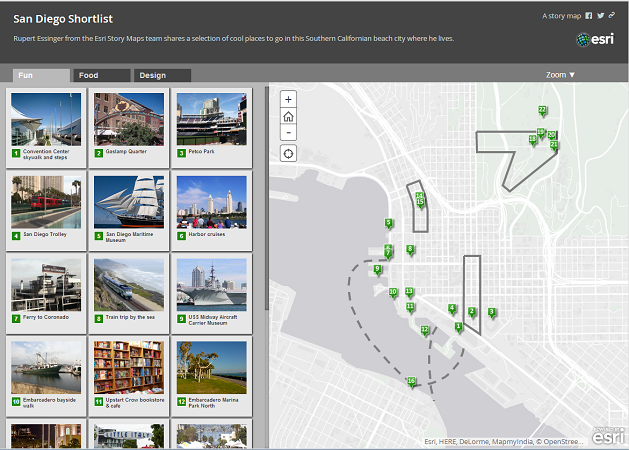Switch to the Food tab
The height and width of the screenshot is (450, 629).
(101, 75)
